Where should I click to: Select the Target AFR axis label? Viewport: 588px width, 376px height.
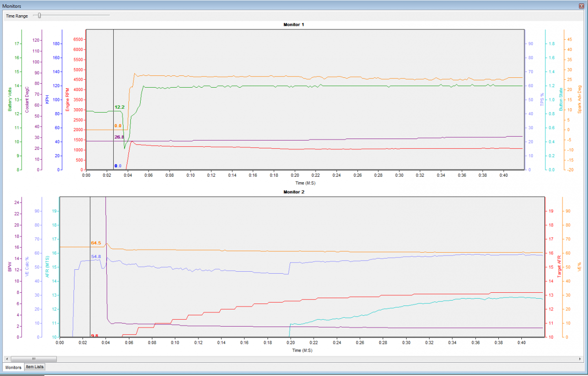[559, 267]
